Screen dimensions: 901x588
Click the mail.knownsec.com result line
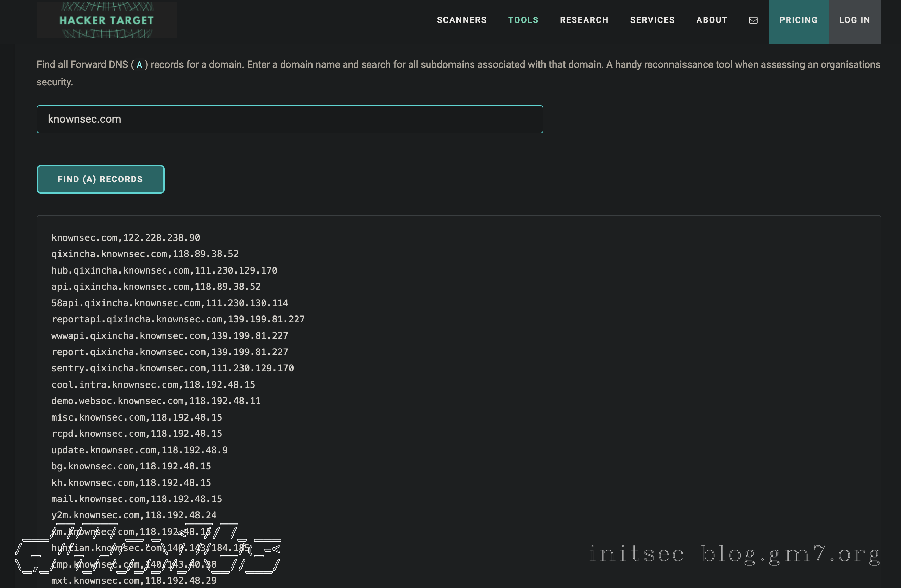coord(137,499)
